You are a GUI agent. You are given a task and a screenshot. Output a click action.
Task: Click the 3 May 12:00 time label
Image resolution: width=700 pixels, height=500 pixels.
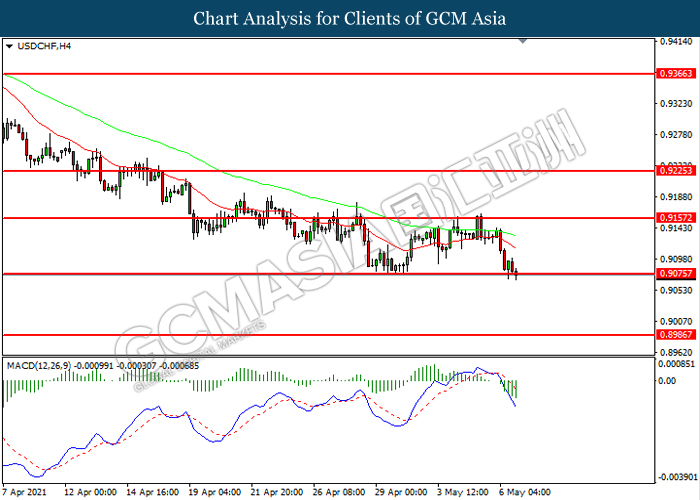click(462, 492)
